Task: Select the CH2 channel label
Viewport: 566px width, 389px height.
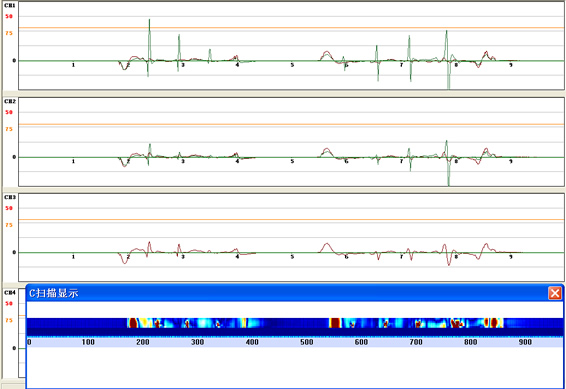Action: pos(10,101)
